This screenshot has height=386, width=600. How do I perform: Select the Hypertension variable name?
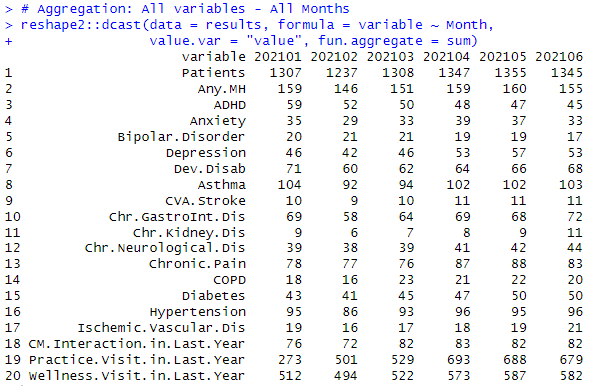click(197, 312)
